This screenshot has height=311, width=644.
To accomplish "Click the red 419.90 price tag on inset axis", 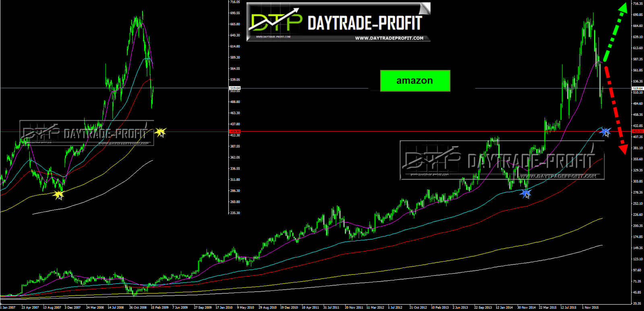I will click(235, 132).
